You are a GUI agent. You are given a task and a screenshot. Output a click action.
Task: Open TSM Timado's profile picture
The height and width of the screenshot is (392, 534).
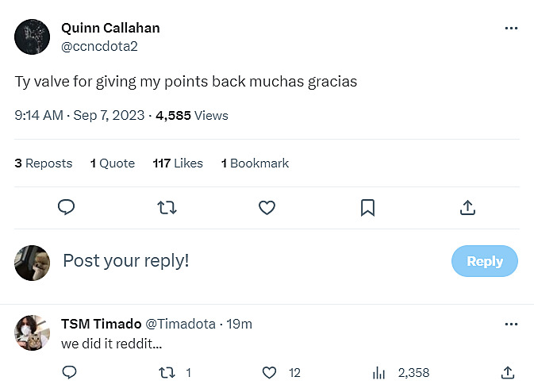pyautogui.click(x=33, y=333)
